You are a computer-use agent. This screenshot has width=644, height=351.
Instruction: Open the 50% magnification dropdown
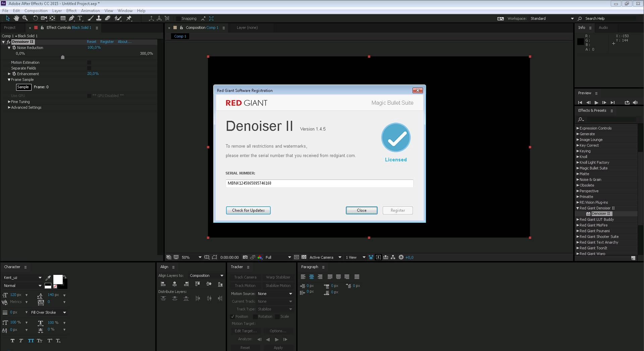(x=192, y=257)
